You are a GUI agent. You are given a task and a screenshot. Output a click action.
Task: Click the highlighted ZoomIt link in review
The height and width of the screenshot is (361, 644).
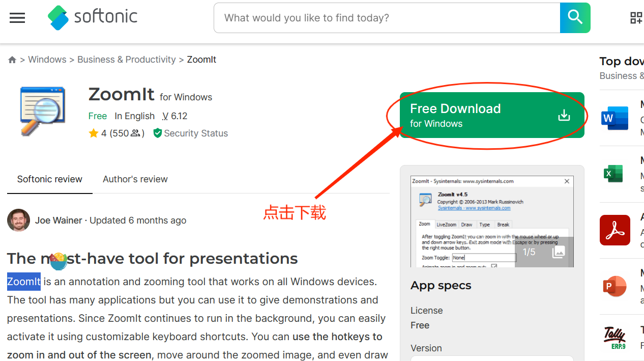(x=24, y=282)
